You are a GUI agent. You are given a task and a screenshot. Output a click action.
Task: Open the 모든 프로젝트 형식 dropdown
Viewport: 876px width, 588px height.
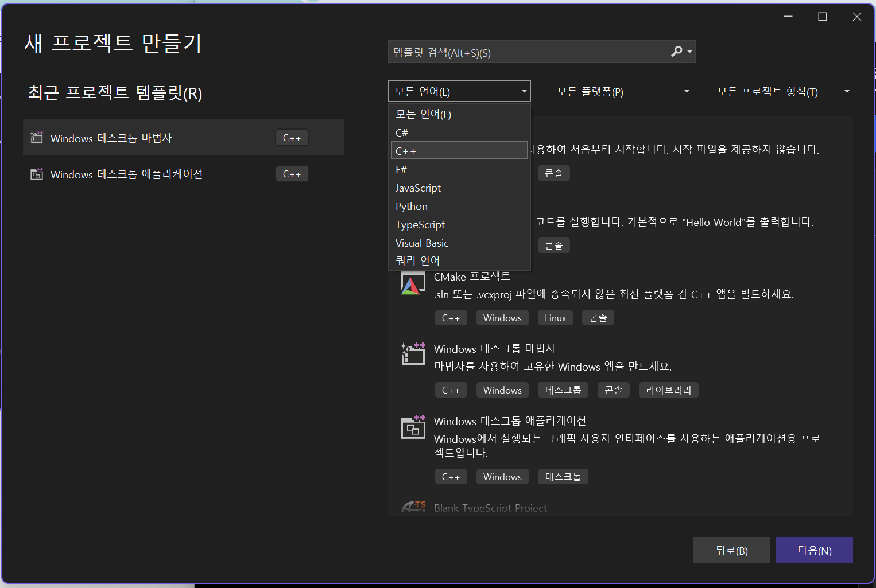(x=783, y=92)
